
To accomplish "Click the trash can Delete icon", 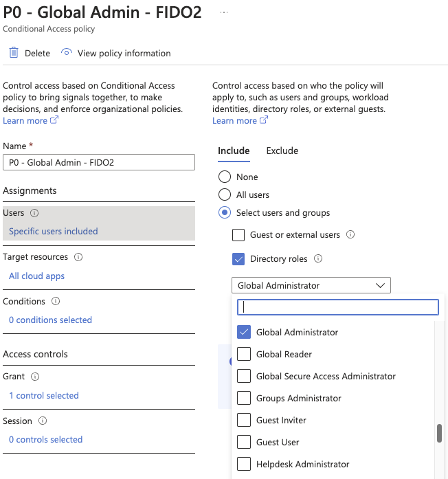I will [x=14, y=53].
